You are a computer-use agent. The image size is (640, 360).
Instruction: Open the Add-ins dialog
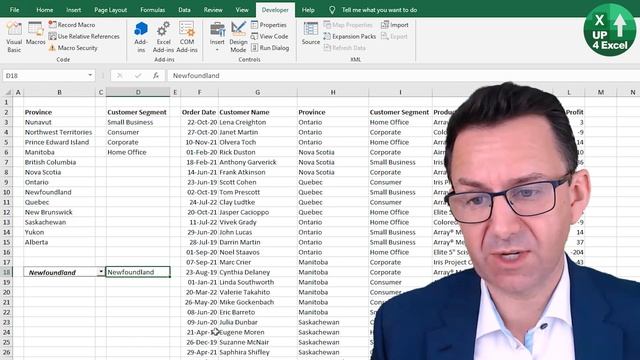141,37
